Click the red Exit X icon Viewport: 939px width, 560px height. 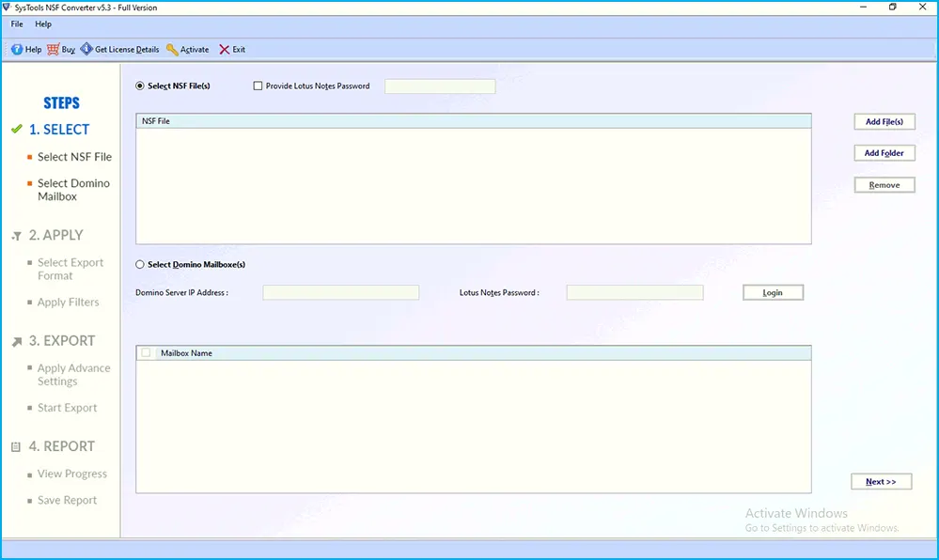tap(224, 49)
